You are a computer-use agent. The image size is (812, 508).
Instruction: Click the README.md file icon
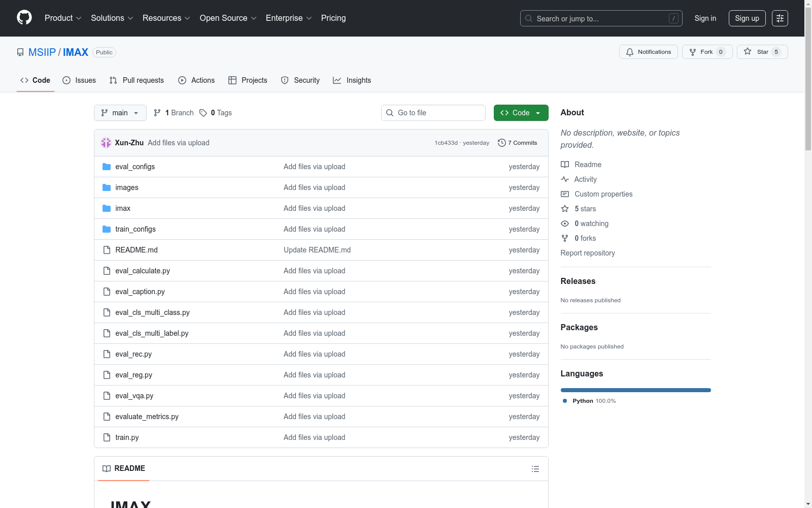click(x=107, y=250)
